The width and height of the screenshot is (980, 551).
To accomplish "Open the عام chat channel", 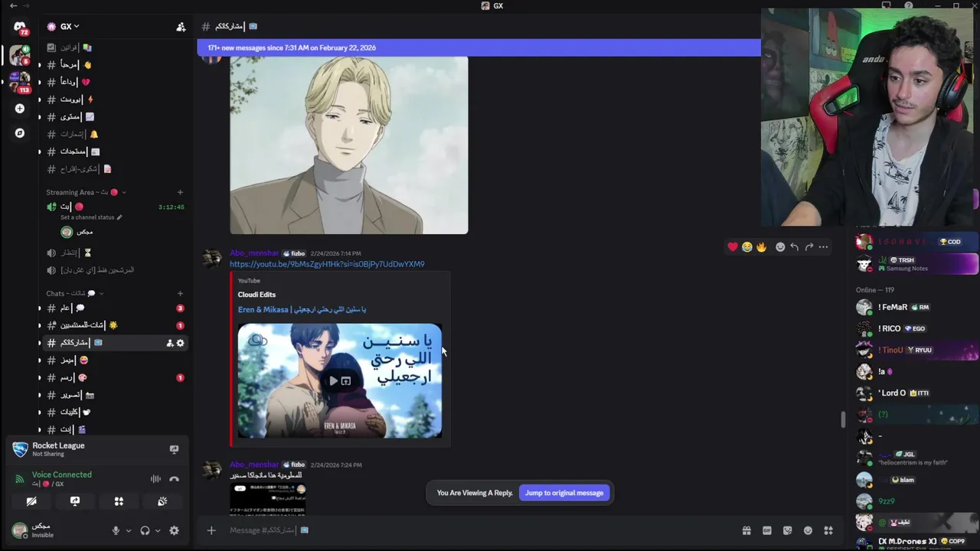I will tap(115, 308).
